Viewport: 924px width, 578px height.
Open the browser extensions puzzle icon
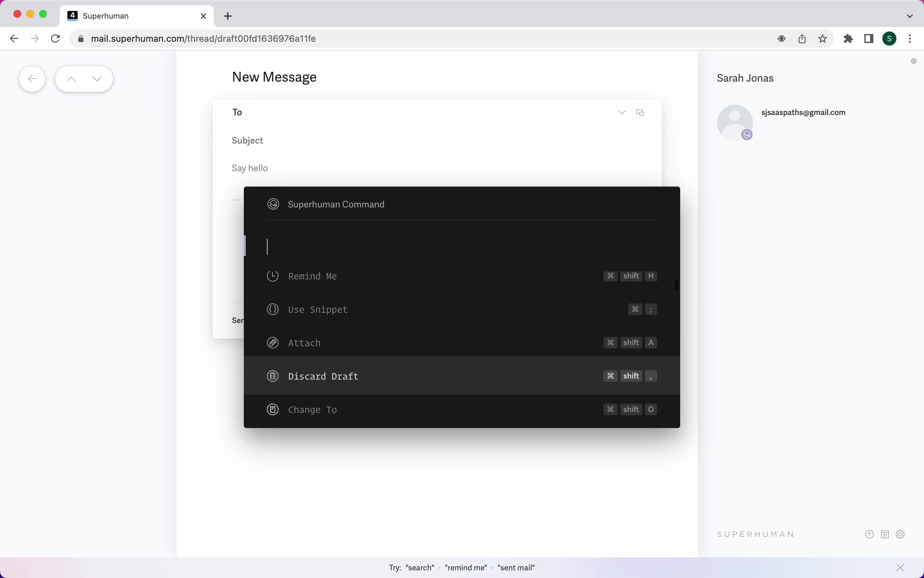[x=848, y=39]
